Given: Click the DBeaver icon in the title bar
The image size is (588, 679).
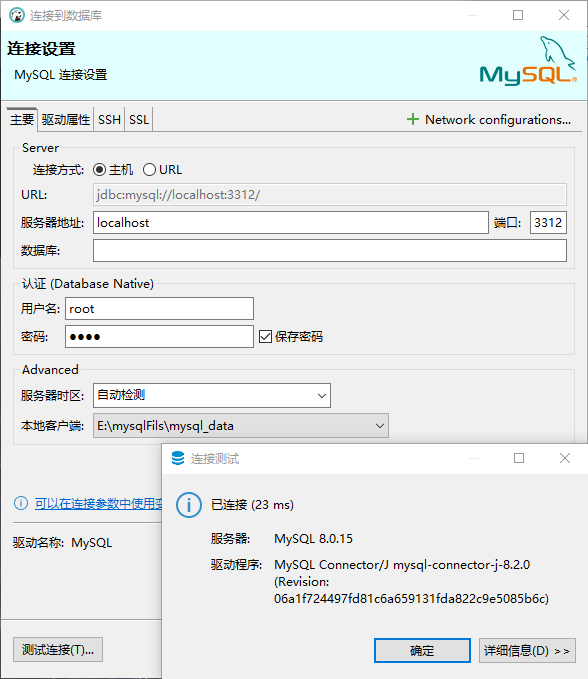Looking at the screenshot, I should click(x=16, y=15).
